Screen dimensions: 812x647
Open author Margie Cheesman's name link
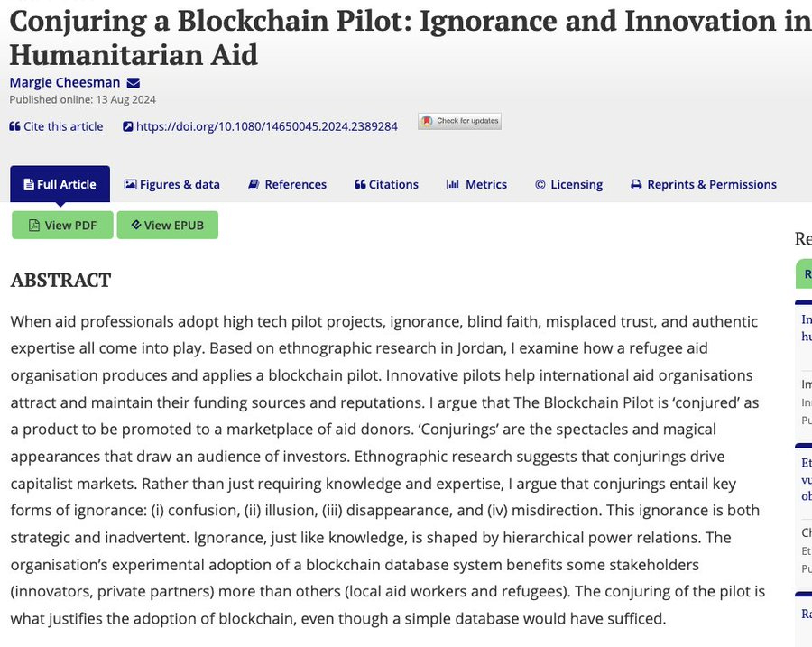click(65, 83)
